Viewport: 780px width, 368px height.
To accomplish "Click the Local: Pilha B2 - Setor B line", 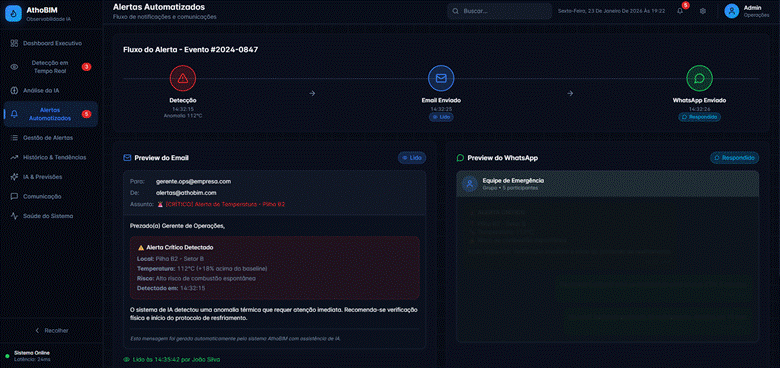I will 170,259.
